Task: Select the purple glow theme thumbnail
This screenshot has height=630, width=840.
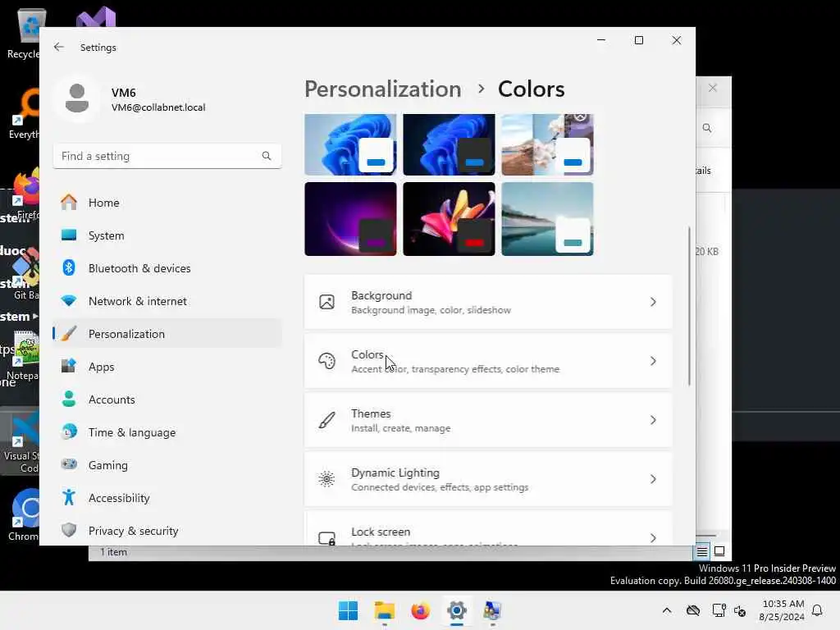Action: tap(350, 218)
